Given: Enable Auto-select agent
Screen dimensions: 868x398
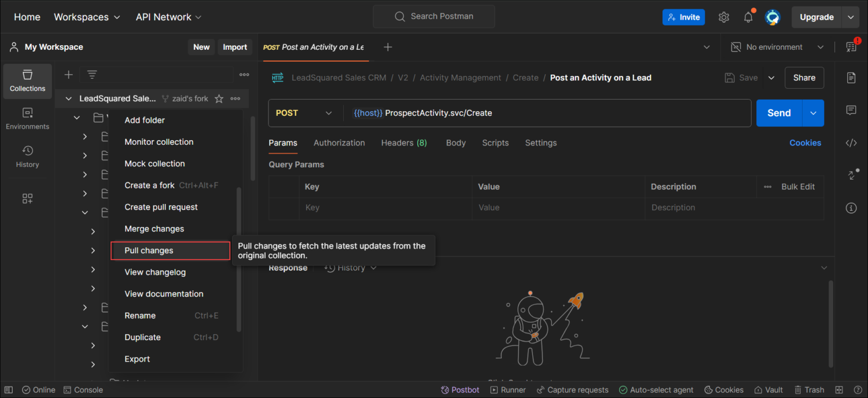Looking at the screenshot, I should tap(656, 389).
